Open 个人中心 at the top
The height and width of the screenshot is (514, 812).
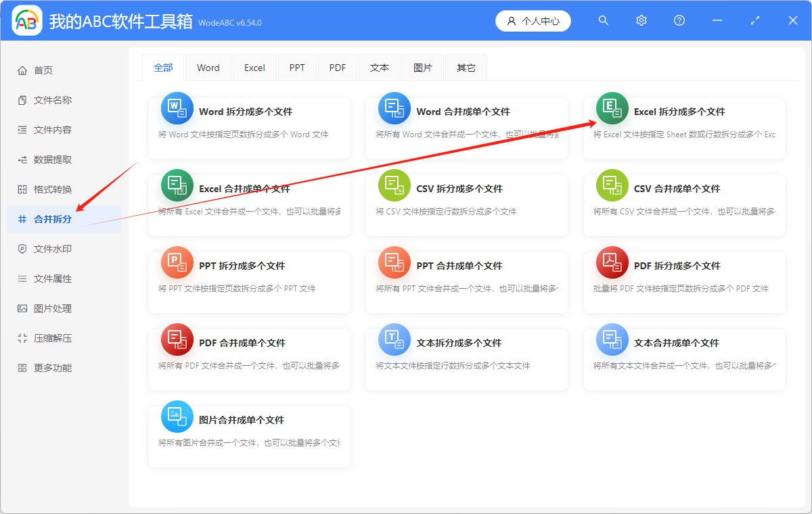click(x=533, y=20)
